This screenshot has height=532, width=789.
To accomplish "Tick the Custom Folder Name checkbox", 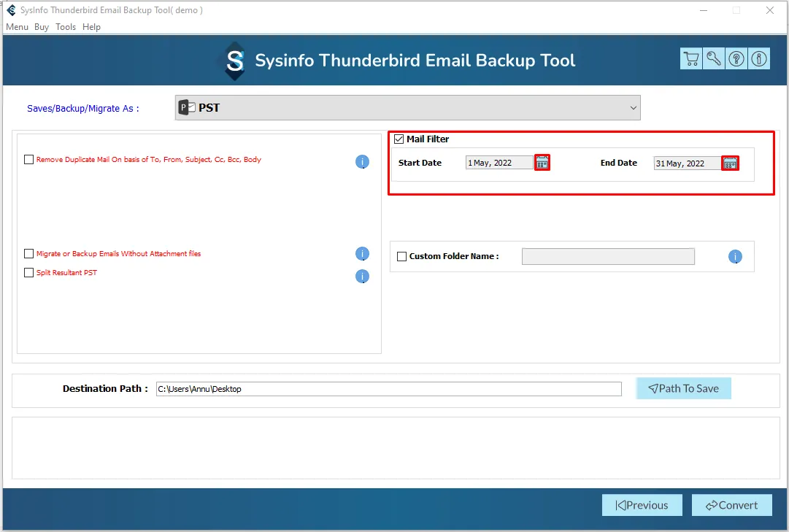I will pyautogui.click(x=401, y=256).
